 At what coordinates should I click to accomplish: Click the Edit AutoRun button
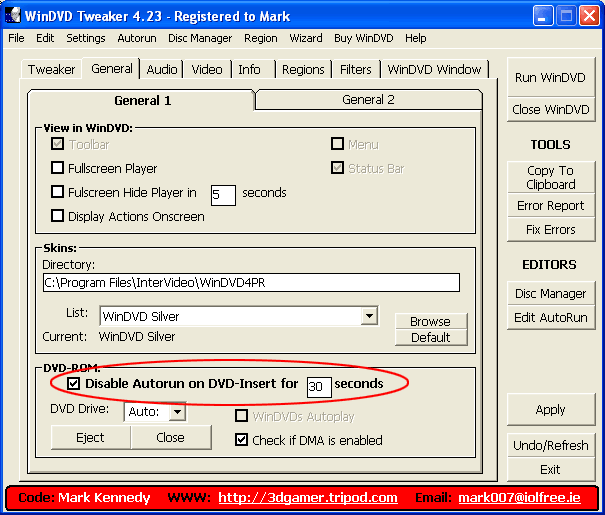coord(550,317)
